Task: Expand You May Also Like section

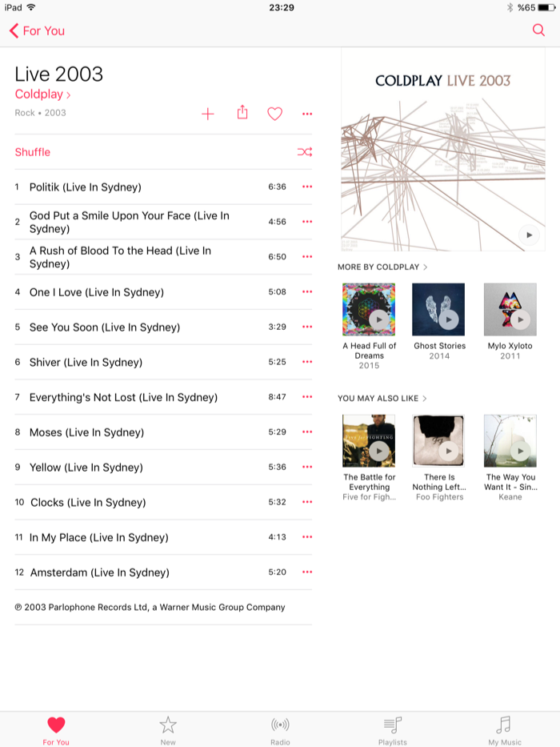Action: pos(382,398)
